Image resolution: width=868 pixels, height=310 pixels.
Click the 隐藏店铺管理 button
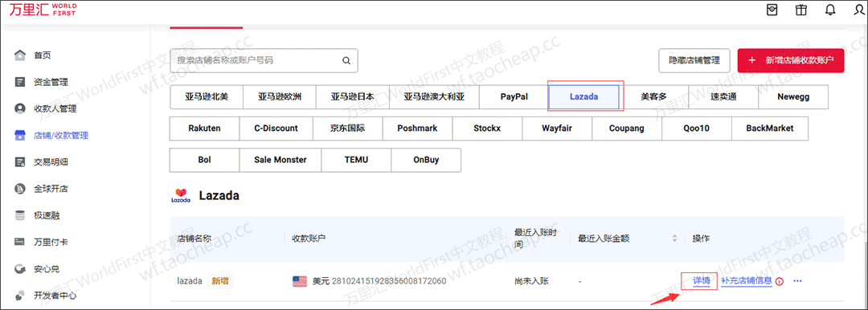694,61
